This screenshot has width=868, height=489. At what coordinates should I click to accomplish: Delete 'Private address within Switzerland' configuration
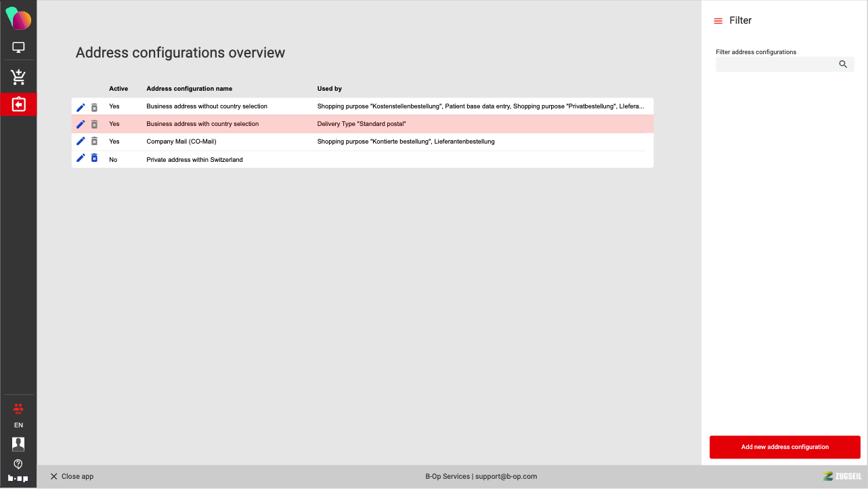click(x=94, y=158)
